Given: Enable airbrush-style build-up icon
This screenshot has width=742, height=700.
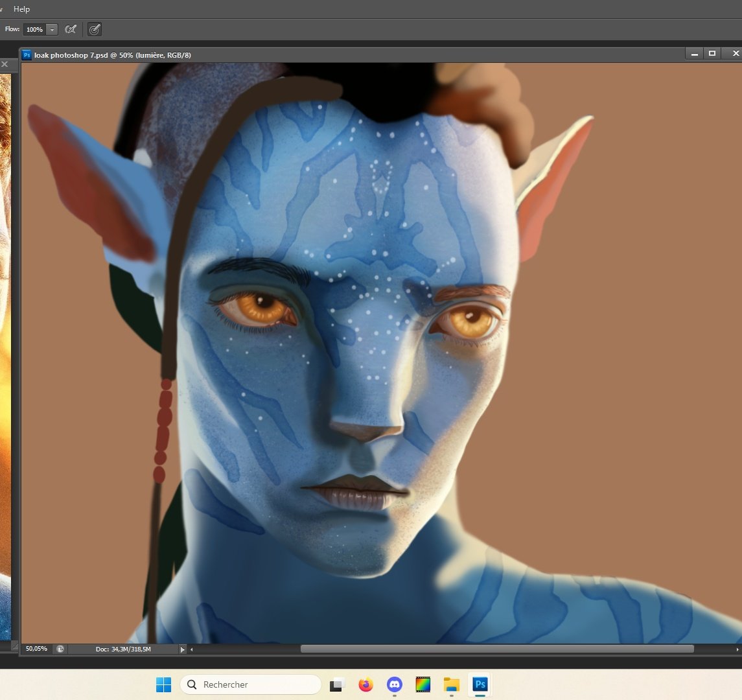Looking at the screenshot, I should 71,29.
